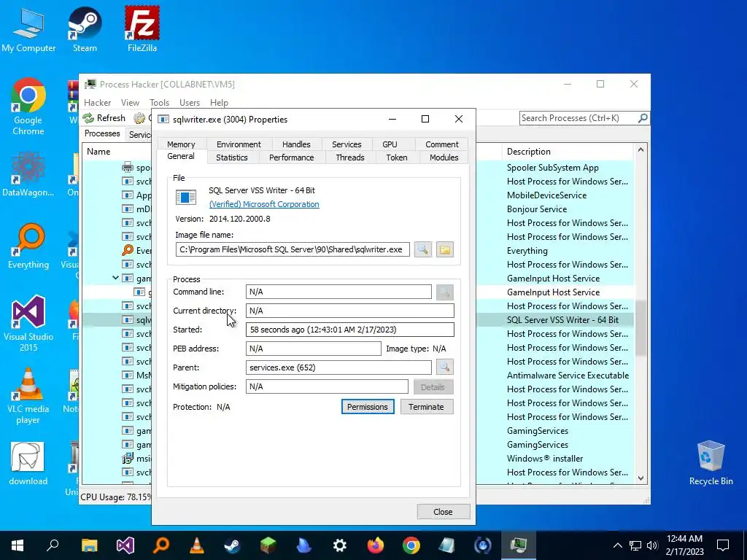
Task: Click the Close button in properties dialog
Action: pyautogui.click(x=443, y=512)
